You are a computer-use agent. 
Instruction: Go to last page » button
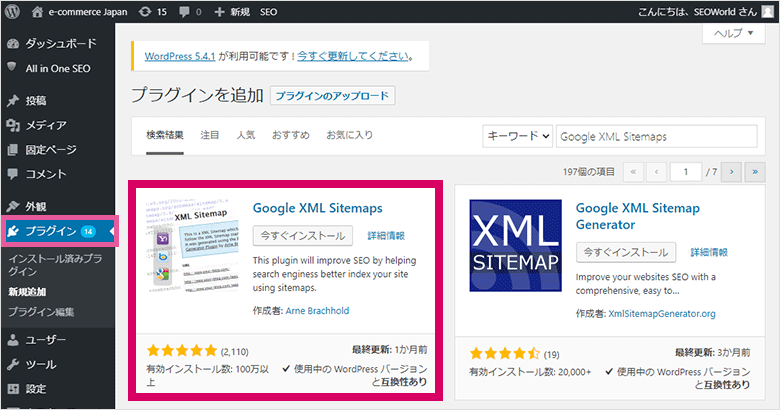tap(755, 172)
